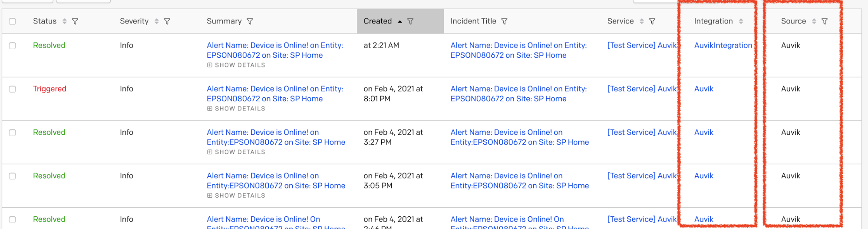Click the Created column filter icon

coord(410,21)
